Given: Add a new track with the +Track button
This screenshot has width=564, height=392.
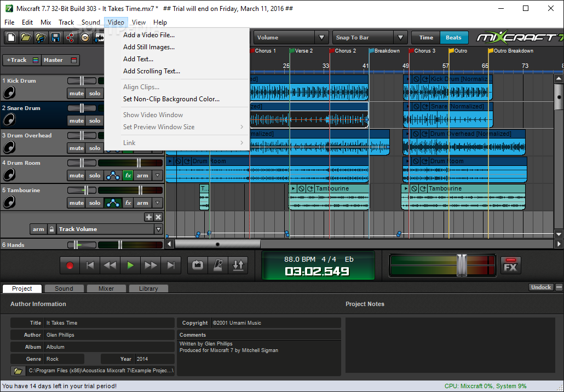Looking at the screenshot, I should point(21,60).
